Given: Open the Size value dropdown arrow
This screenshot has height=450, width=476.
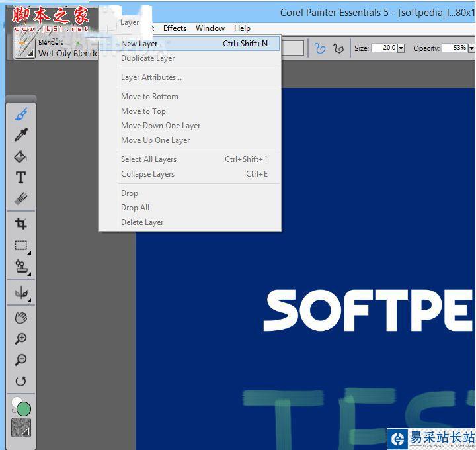Looking at the screenshot, I should [401, 48].
